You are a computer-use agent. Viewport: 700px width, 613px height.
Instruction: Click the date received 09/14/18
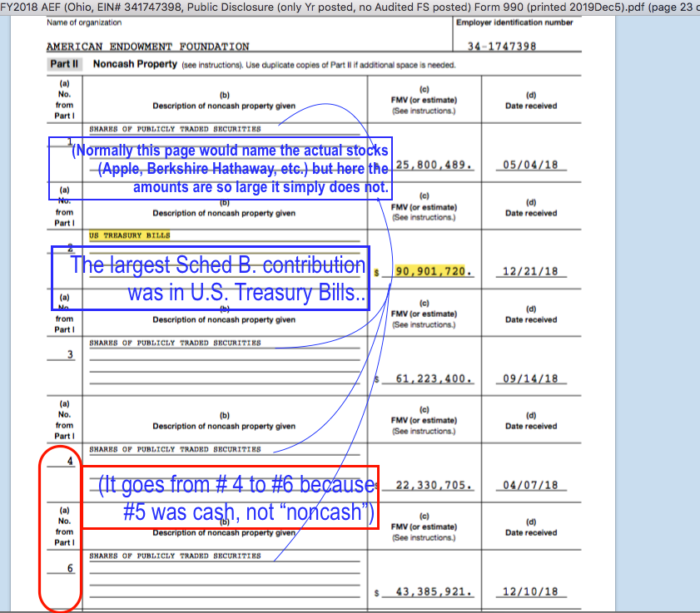530,379
